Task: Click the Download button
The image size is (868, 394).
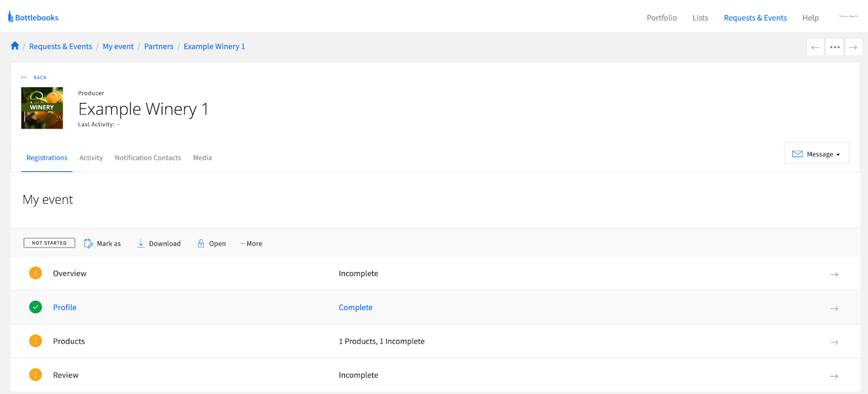Action: click(x=159, y=244)
